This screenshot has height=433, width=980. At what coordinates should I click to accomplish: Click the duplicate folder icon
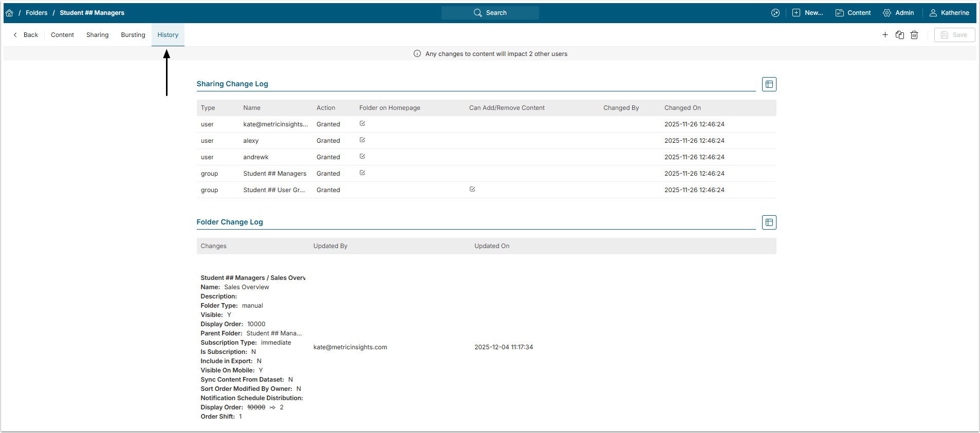pyautogui.click(x=899, y=35)
